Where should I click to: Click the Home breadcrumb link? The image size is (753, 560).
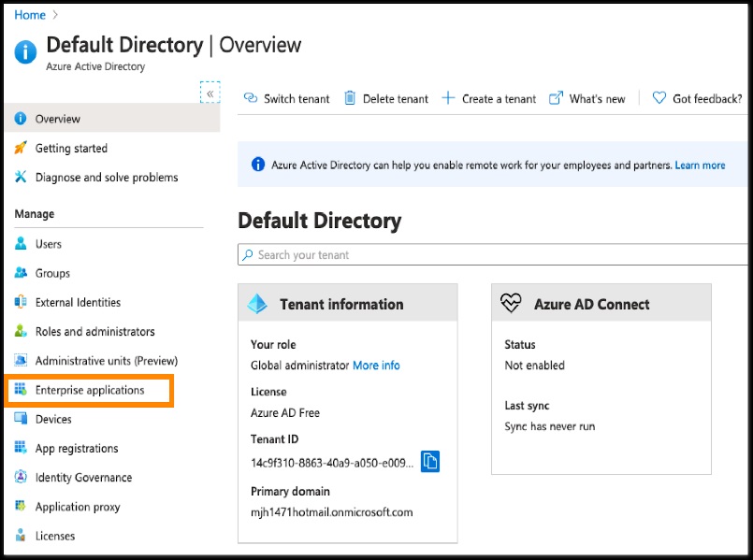(30, 15)
